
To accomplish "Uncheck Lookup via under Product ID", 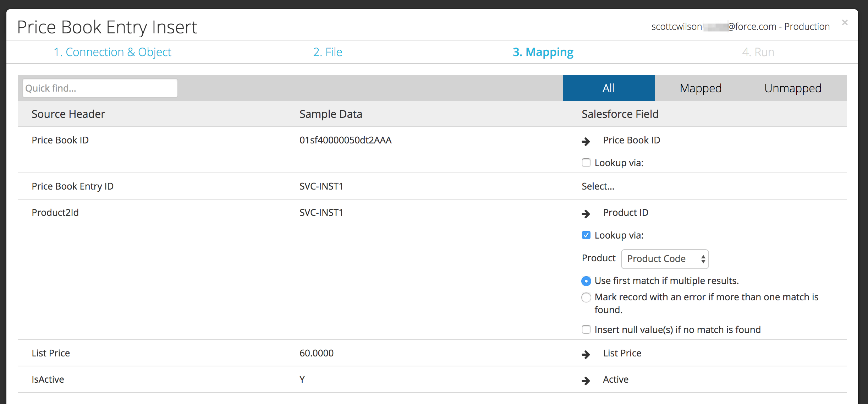I will click(586, 235).
